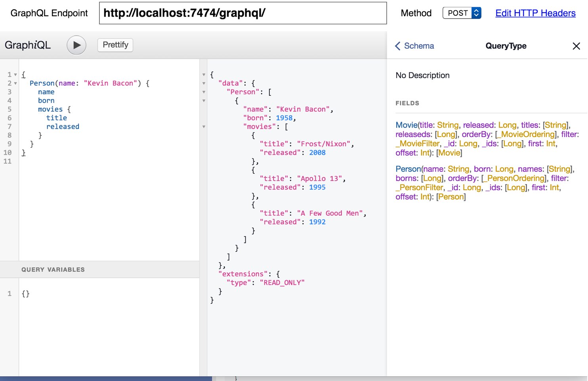Click the Method label
The width and height of the screenshot is (588, 381).
coord(416,13)
